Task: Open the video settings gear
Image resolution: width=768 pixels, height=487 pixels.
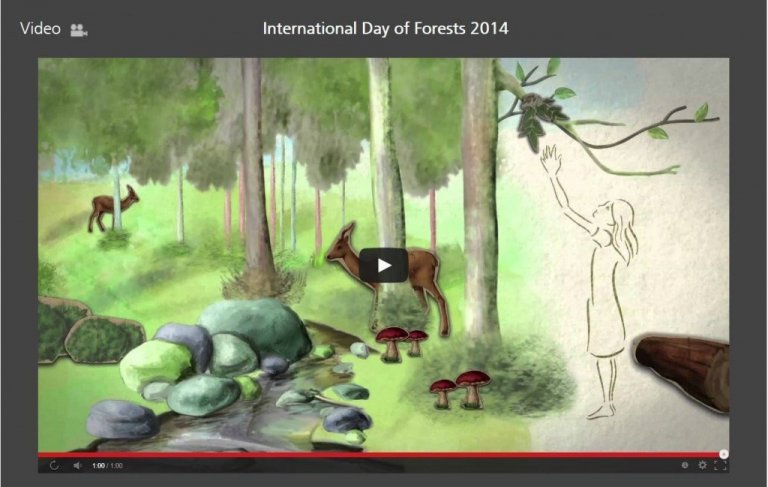Action: [x=702, y=465]
